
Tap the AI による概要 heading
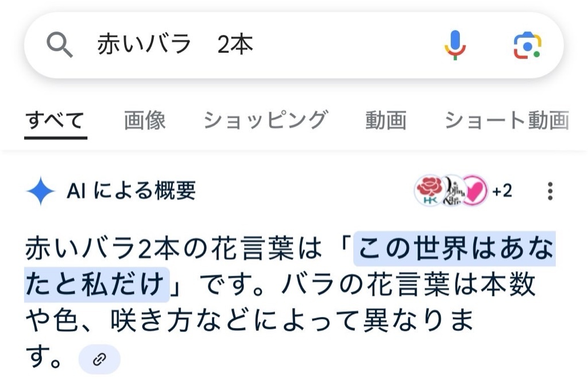131,190
